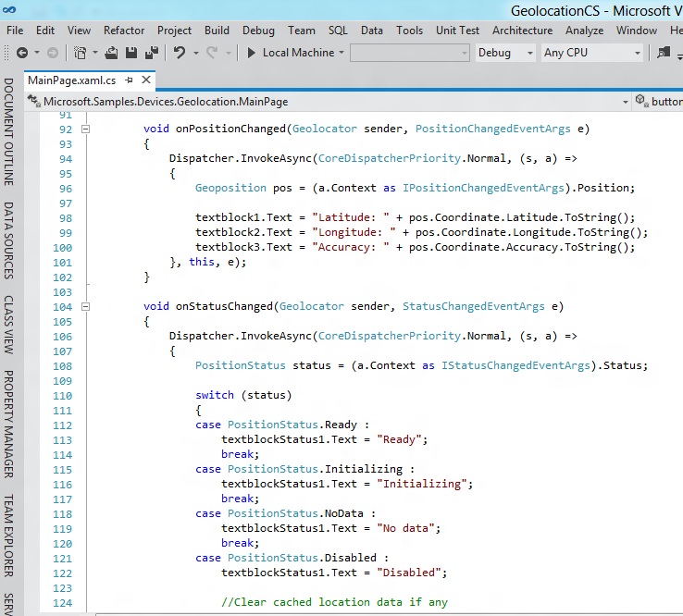Click the Clear cached location data comment
Image resolution: width=683 pixels, height=616 pixels.
(x=334, y=602)
